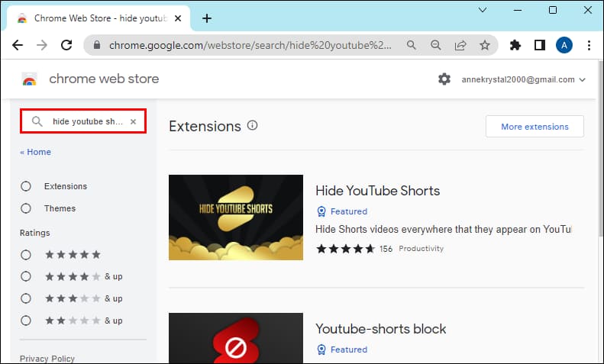Screen dimensions: 604x364
Task: Open Youtube-shorts block thumbnail
Action: click(x=236, y=338)
